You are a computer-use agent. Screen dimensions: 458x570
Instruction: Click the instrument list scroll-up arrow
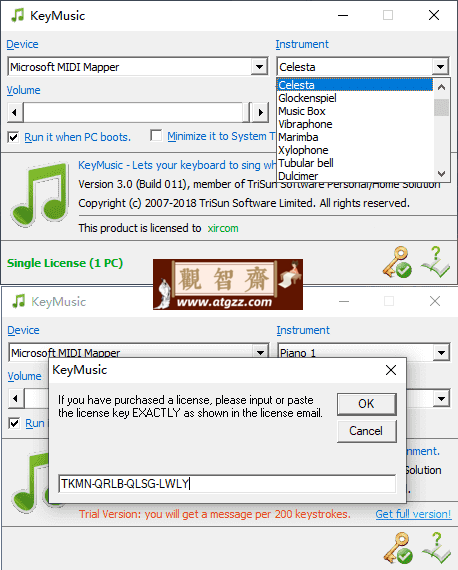(x=442, y=87)
